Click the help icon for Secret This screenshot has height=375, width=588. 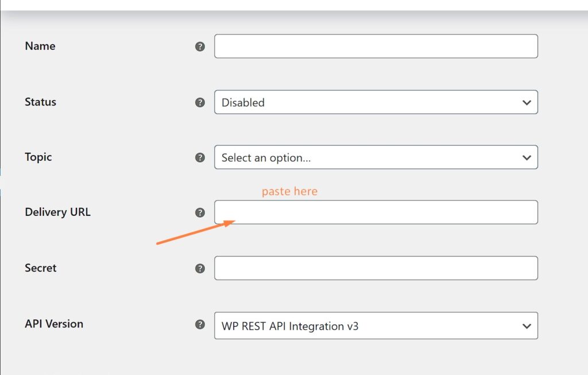200,268
